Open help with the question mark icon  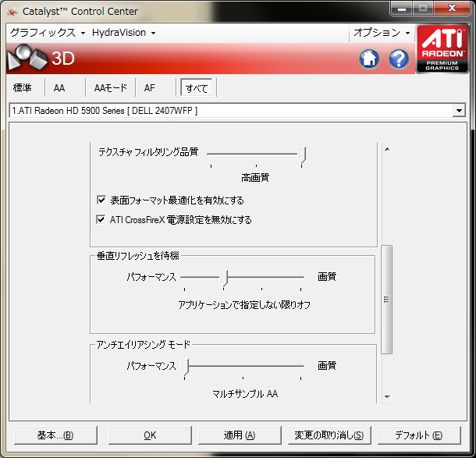[x=399, y=59]
